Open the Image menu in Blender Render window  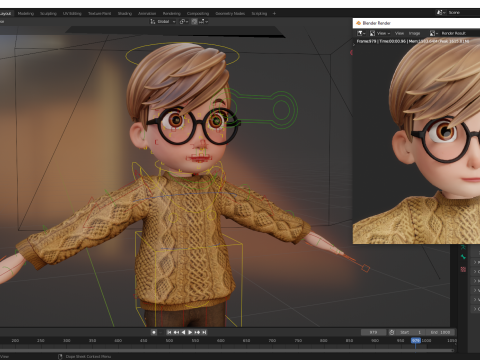[x=414, y=33]
